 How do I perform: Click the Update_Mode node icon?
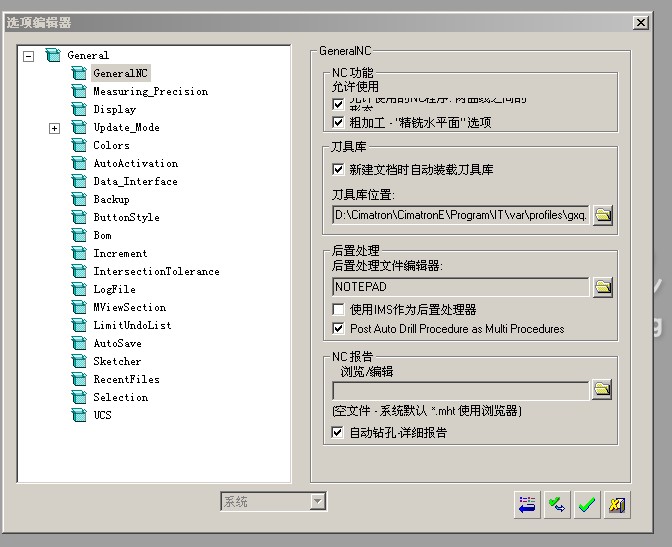click(x=79, y=127)
